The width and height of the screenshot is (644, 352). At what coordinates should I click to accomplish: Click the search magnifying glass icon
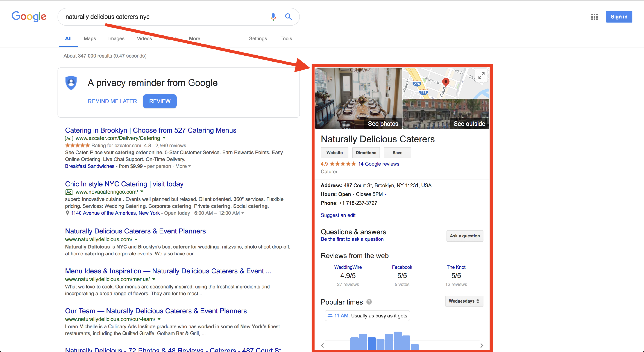(288, 17)
